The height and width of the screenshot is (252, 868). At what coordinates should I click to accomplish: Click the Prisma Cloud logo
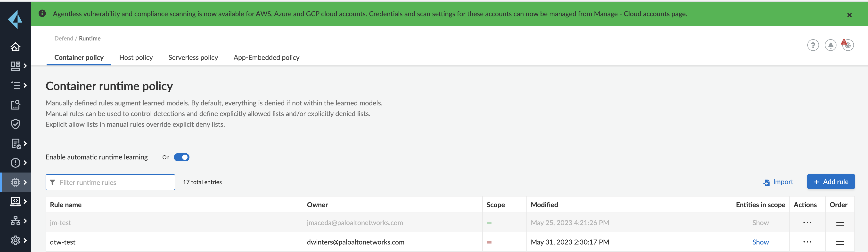pyautogui.click(x=15, y=19)
